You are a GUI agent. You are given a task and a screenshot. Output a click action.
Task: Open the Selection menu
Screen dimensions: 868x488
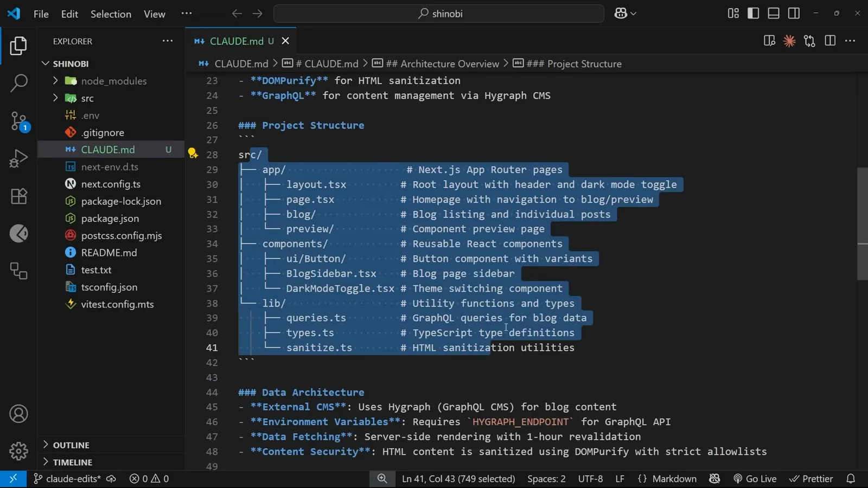click(x=111, y=14)
